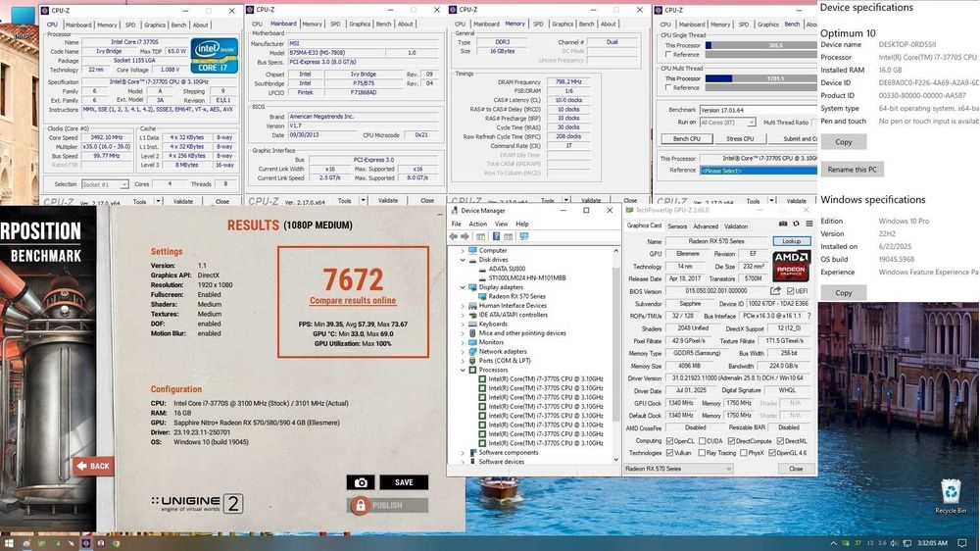This screenshot has height=551, width=980.
Task: Toggle the OpenCL checkbox in GPU-Z
Action: point(670,441)
